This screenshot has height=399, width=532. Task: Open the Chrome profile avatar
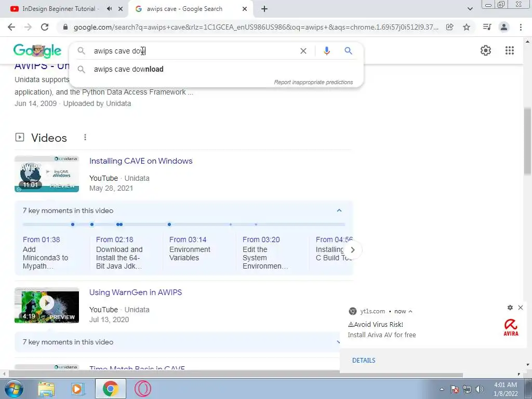(504, 27)
